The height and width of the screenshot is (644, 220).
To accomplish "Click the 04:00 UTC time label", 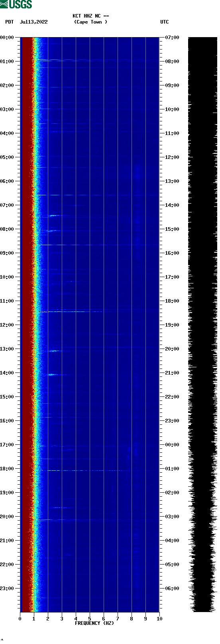I will [x=172, y=541].
